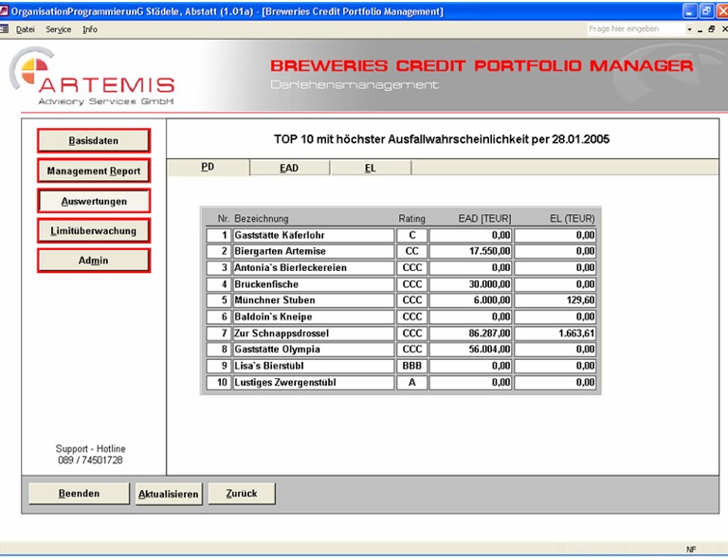Click the rating 'CC' of Biergarten Artemise

(x=411, y=251)
